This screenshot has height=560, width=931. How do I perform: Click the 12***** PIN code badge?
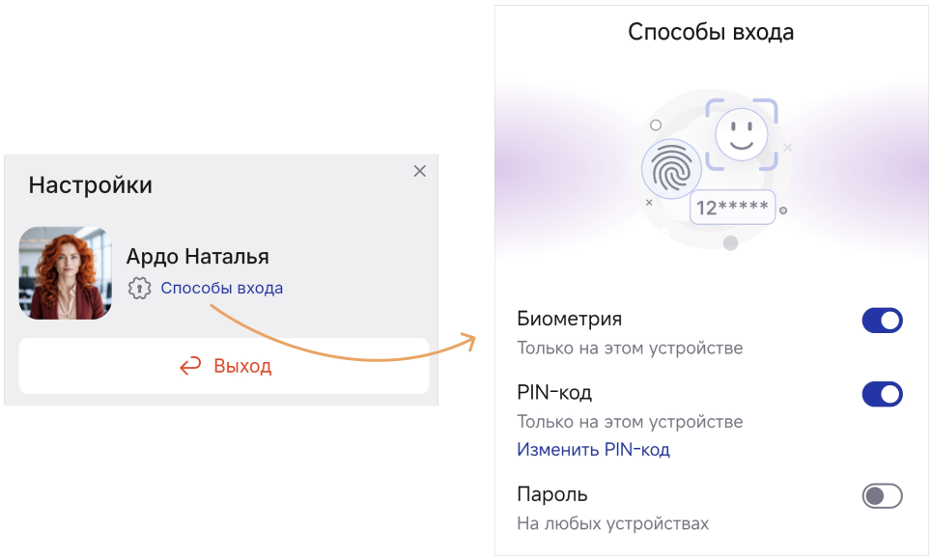pos(732,208)
